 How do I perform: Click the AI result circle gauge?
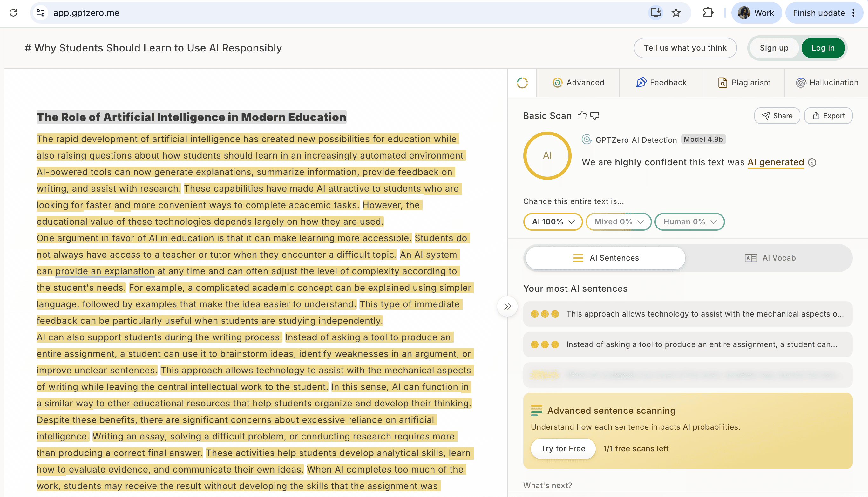click(547, 156)
